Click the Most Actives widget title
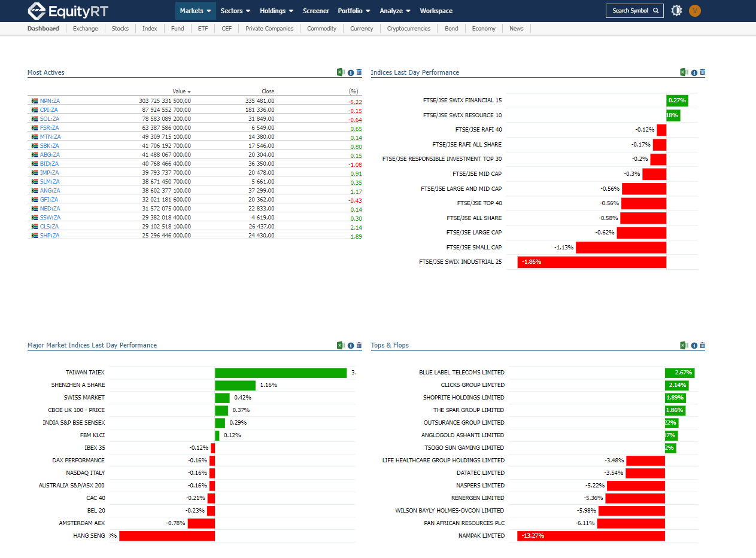The height and width of the screenshot is (558, 756). 46,72
